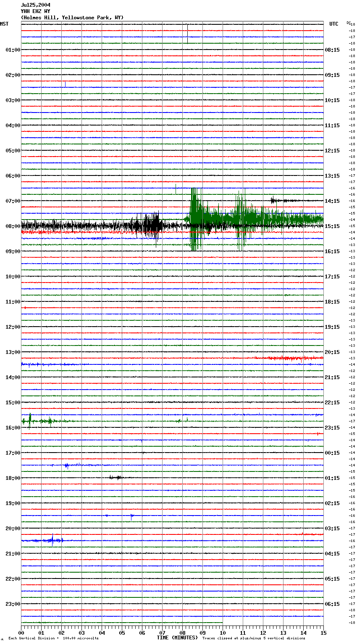Click the 22:15 UTC time label
357x644 pixels.
tap(332, 403)
